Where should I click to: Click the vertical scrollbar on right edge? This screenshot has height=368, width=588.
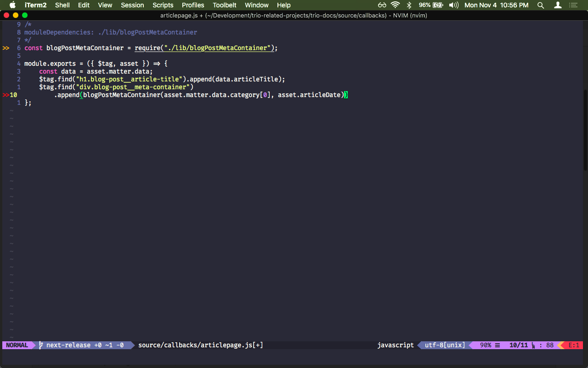585,130
